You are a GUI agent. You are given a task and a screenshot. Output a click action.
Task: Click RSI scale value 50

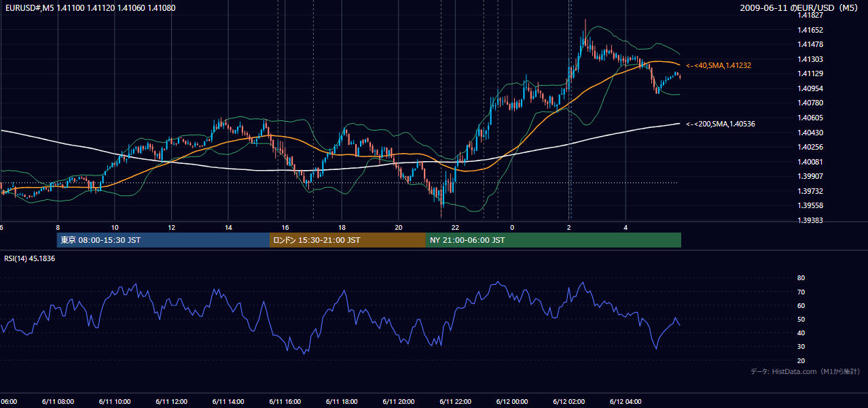pyautogui.click(x=801, y=319)
